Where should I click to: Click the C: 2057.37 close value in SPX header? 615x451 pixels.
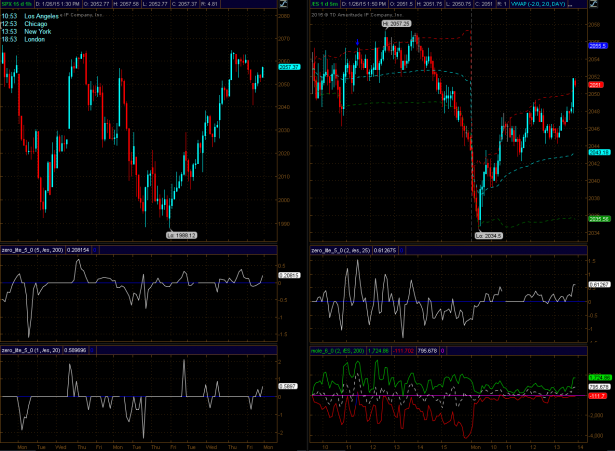pyautogui.click(x=184, y=4)
